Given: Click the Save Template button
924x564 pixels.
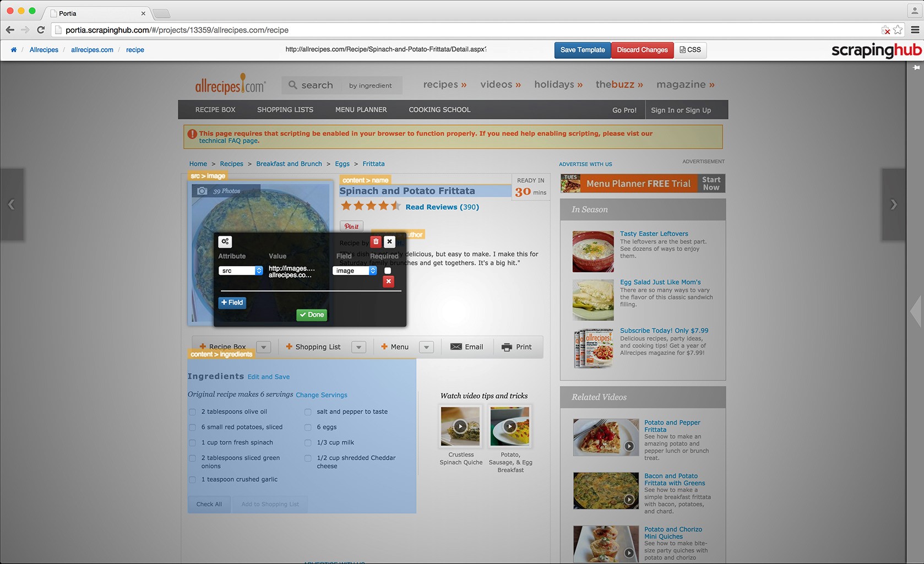Looking at the screenshot, I should coord(582,50).
